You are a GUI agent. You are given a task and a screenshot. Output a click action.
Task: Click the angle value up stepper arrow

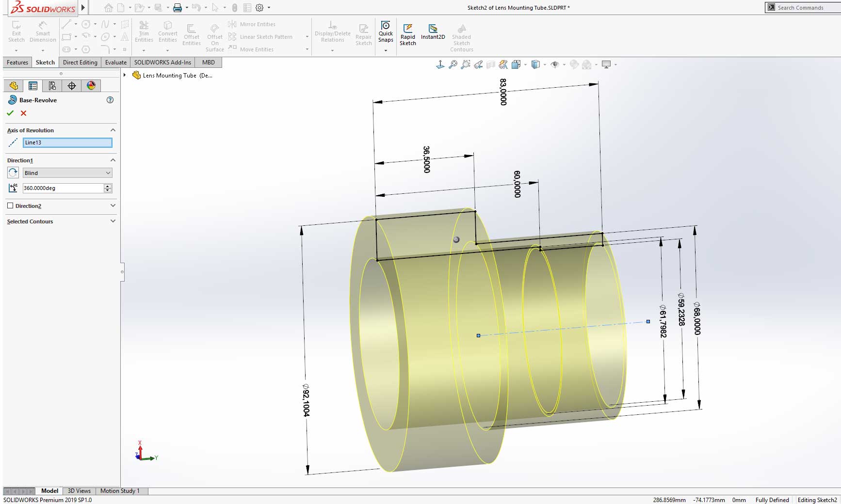pos(107,186)
